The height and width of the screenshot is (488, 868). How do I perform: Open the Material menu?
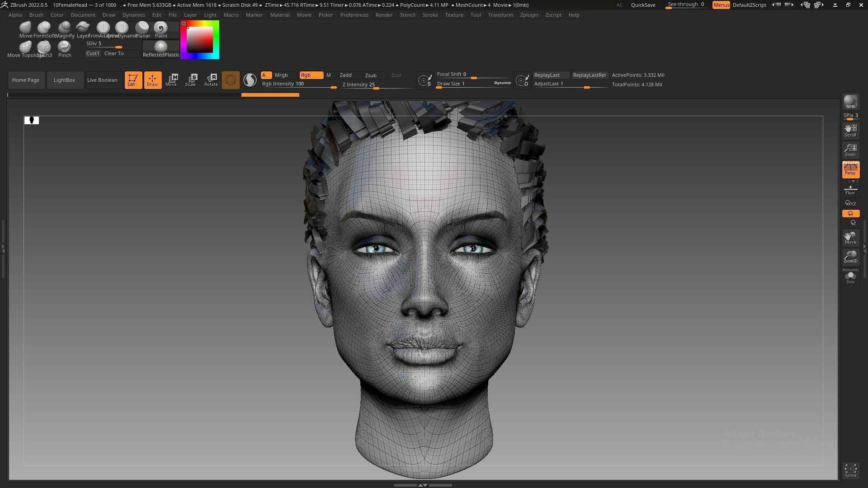[280, 15]
